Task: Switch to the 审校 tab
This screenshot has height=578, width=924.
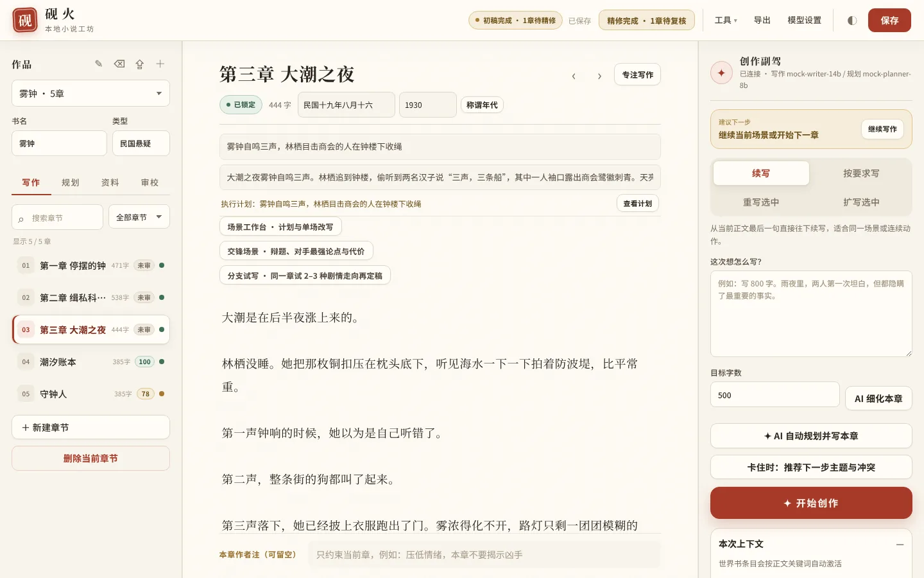Action: tap(150, 182)
